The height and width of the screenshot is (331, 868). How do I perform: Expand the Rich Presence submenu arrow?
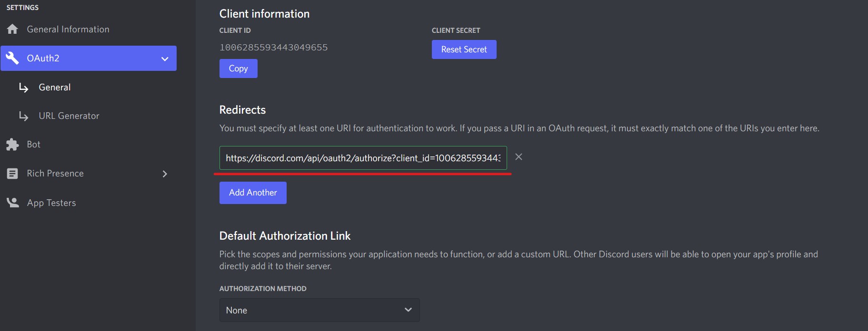pyautogui.click(x=165, y=174)
